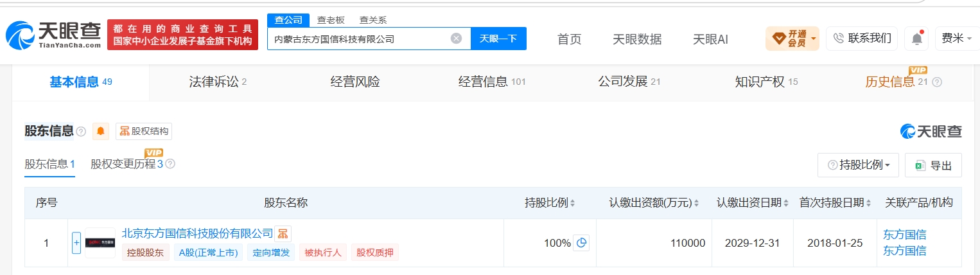Click the 定向增发 tag
The height and width of the screenshot is (275, 980).
click(271, 253)
